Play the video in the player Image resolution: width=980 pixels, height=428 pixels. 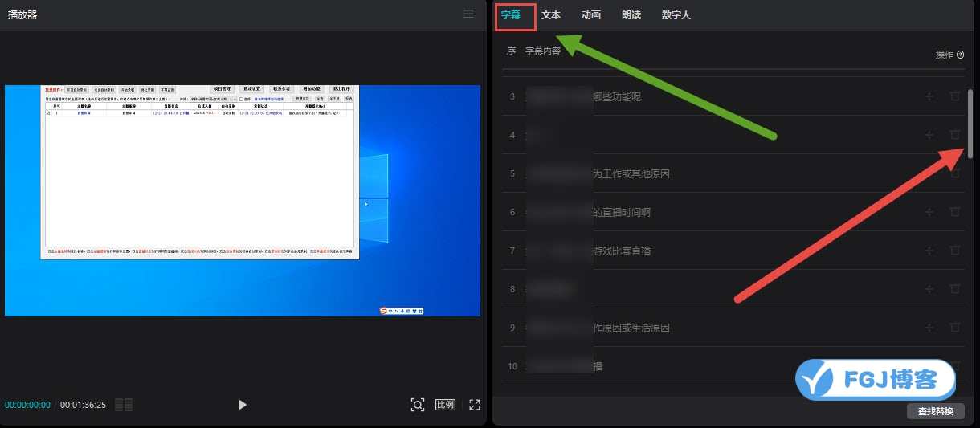(243, 405)
